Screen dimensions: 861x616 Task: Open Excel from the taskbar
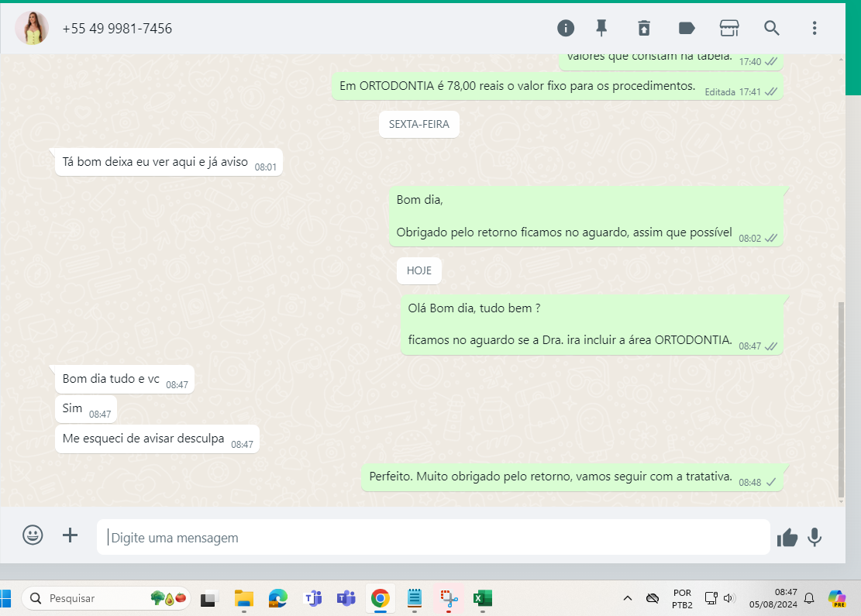click(x=483, y=598)
